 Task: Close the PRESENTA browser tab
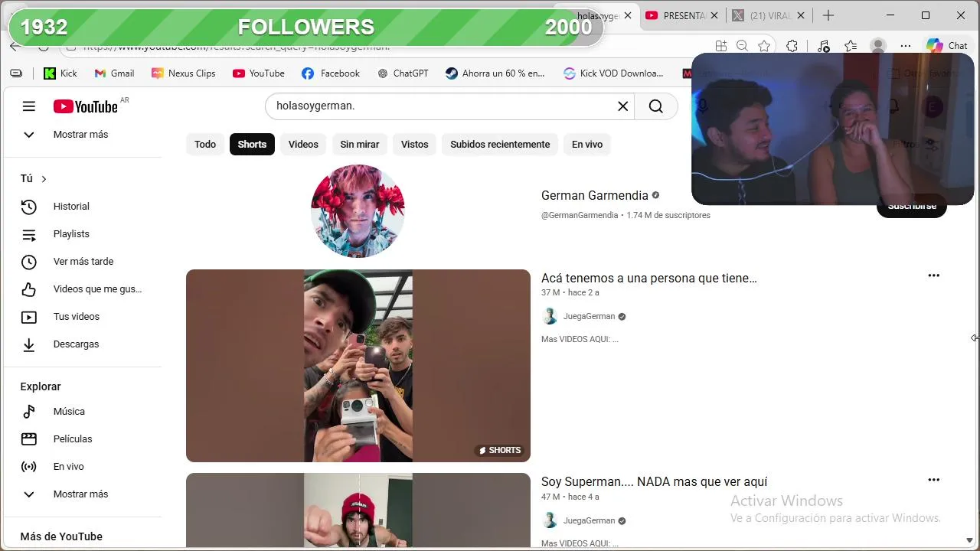714,15
